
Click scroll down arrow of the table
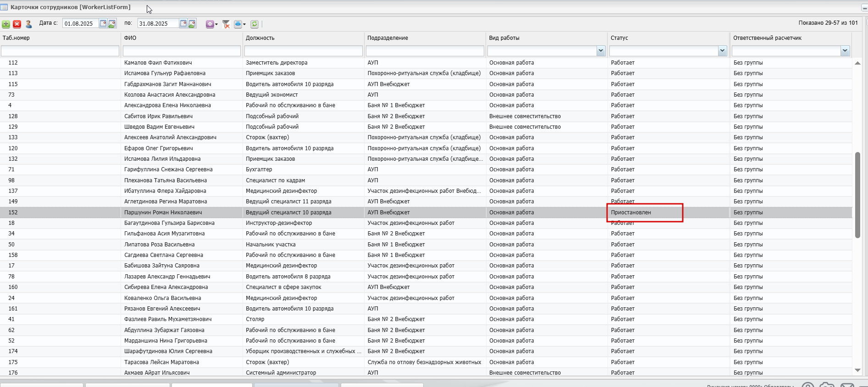[x=857, y=371]
